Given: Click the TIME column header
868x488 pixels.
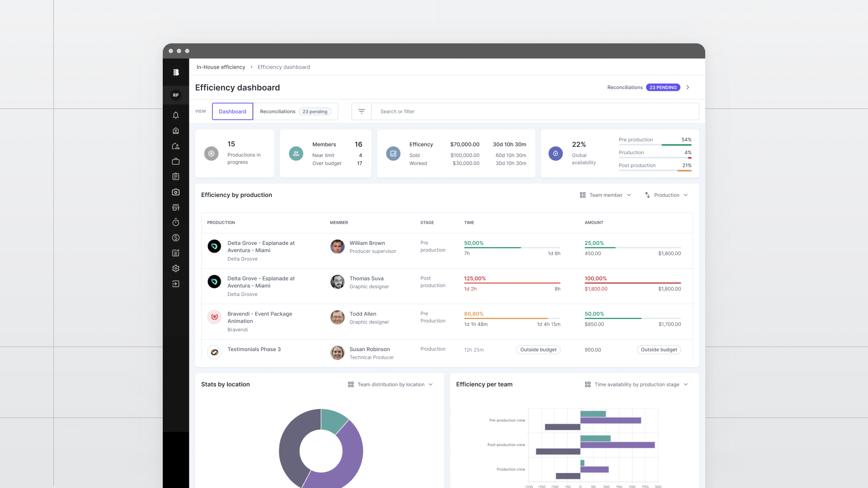Looking at the screenshot, I should [x=469, y=223].
